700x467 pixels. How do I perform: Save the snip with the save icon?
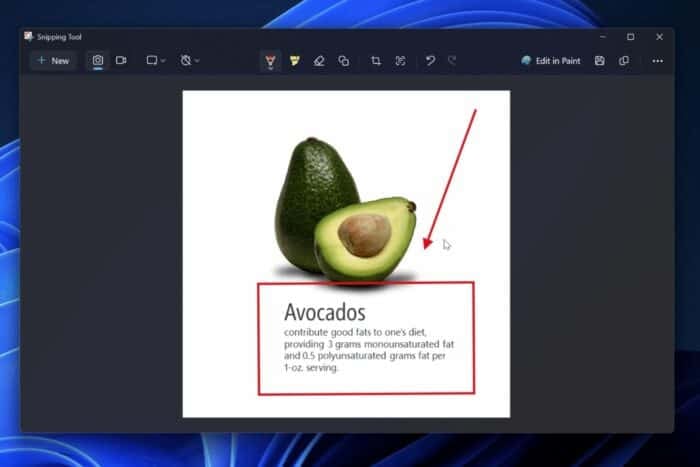tap(600, 61)
